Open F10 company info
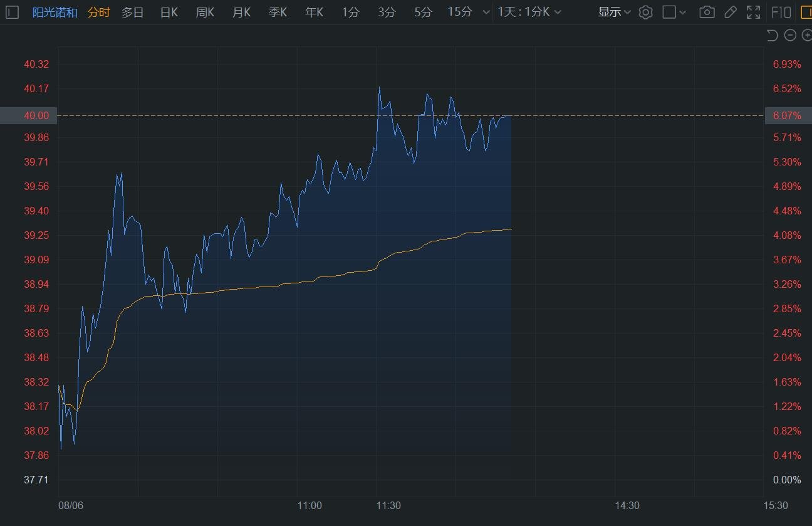The image size is (812, 526). pos(781,12)
